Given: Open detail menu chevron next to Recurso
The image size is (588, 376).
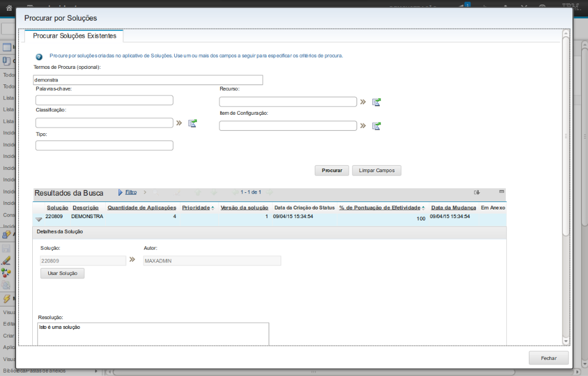Looking at the screenshot, I should tap(363, 102).
